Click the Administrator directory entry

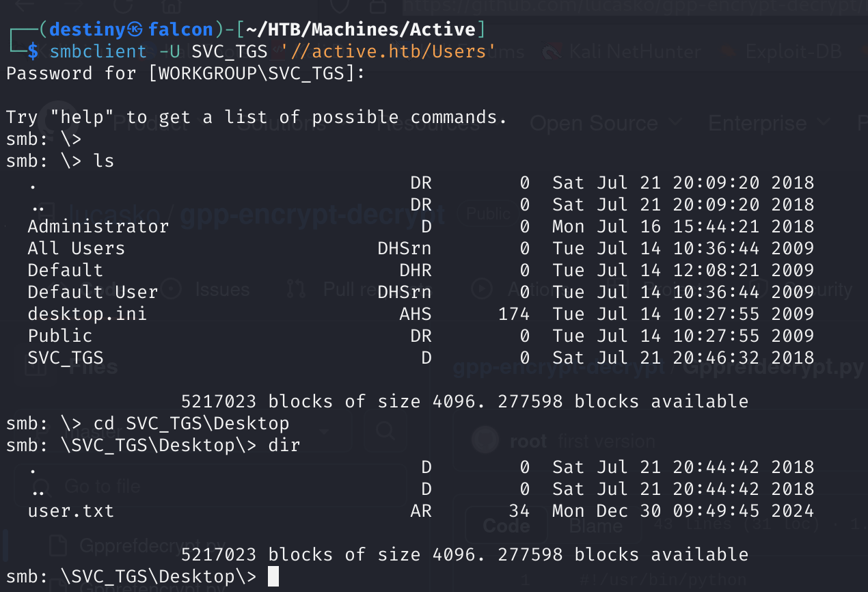pos(98,226)
